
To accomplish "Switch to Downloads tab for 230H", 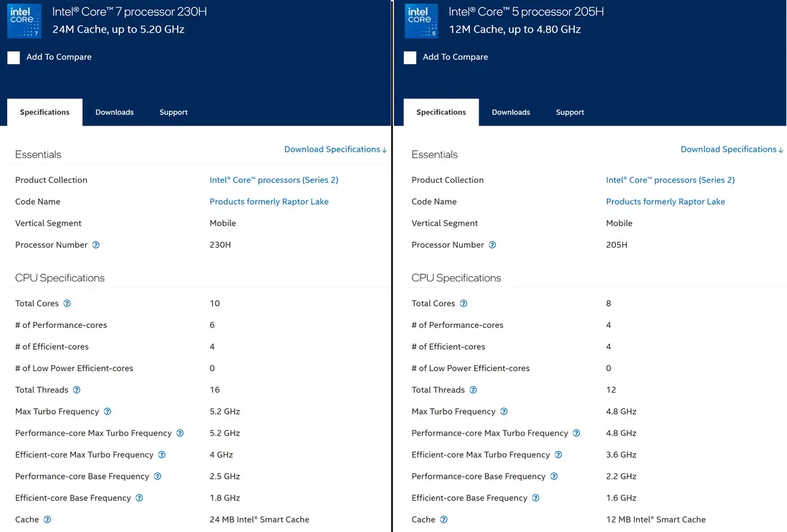I will tap(114, 112).
